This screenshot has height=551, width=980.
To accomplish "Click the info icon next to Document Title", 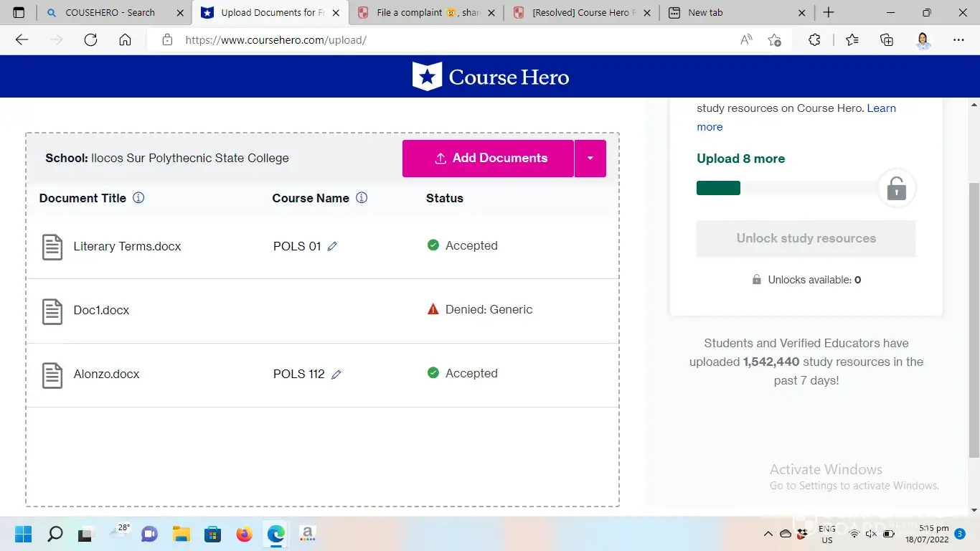I will coord(138,198).
